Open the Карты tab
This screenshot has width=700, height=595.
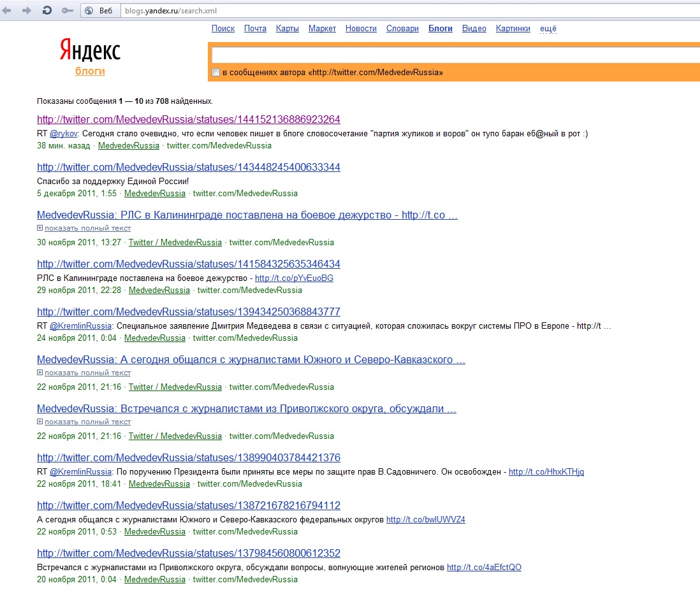287,29
